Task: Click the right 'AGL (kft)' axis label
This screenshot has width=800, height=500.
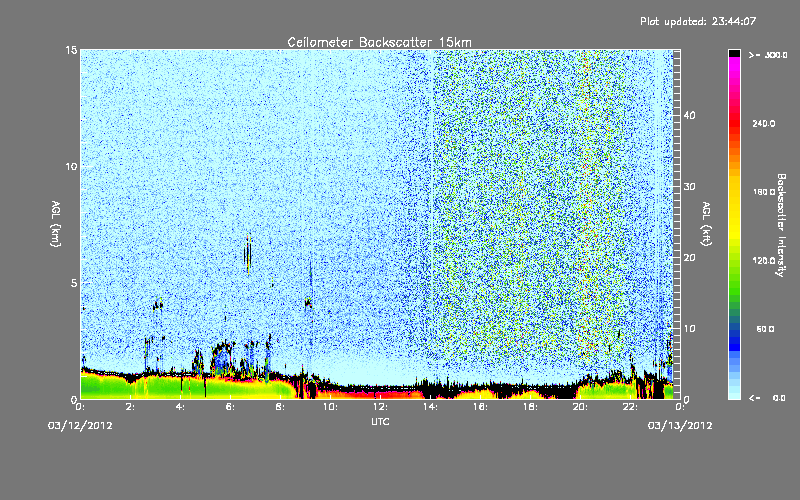Action: (x=707, y=224)
